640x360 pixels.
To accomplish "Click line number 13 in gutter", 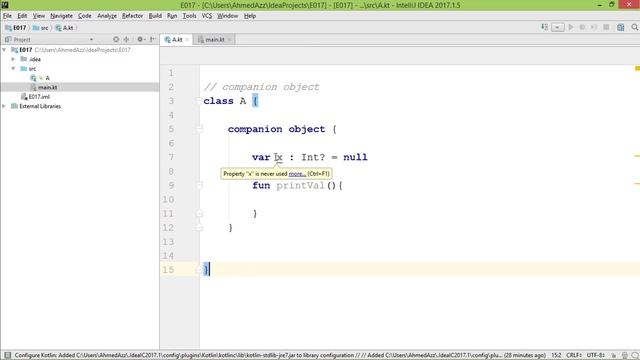I will 168,242.
